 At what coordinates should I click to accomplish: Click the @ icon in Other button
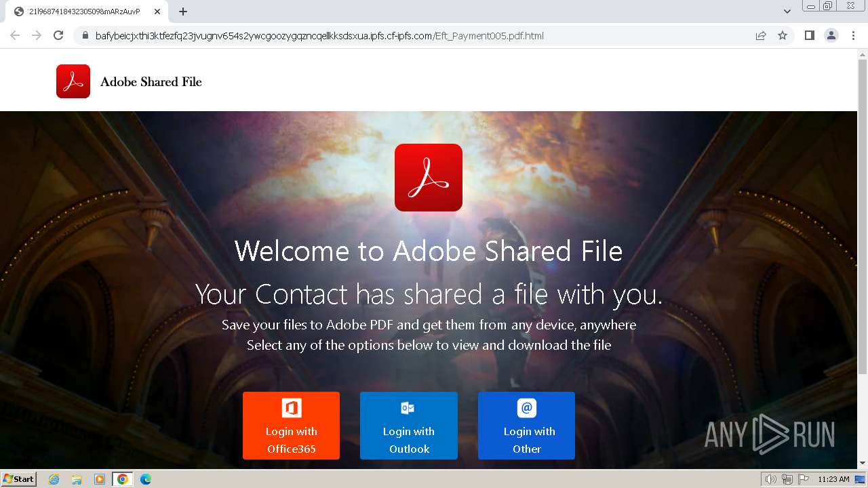click(527, 408)
